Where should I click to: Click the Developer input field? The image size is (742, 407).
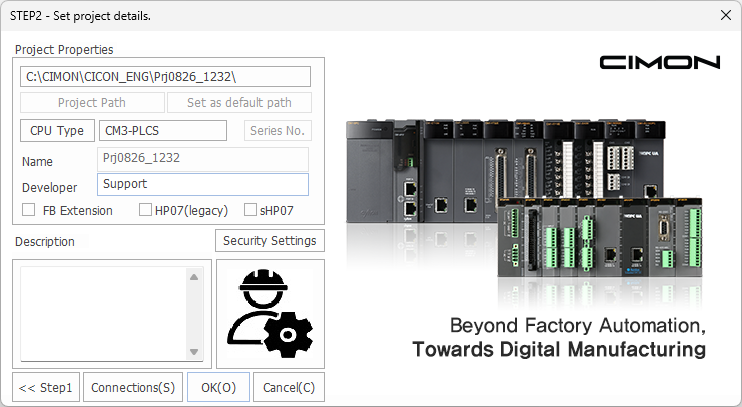click(203, 184)
